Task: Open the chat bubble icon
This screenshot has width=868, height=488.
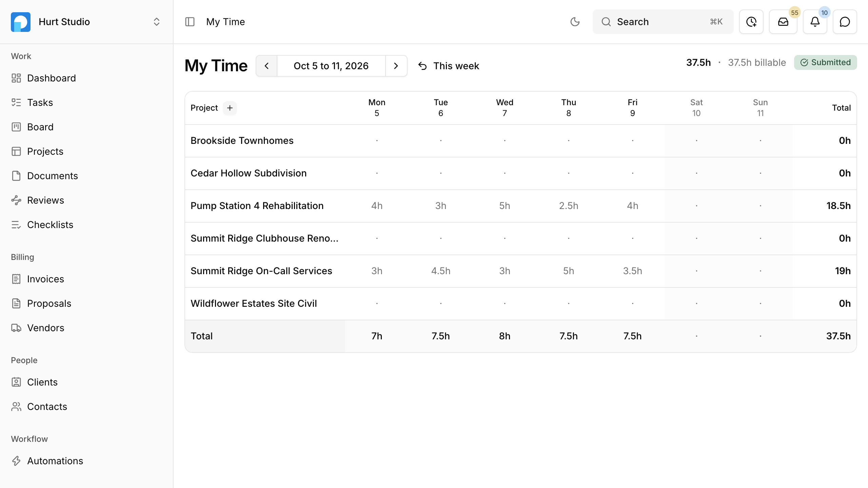Action: click(845, 22)
